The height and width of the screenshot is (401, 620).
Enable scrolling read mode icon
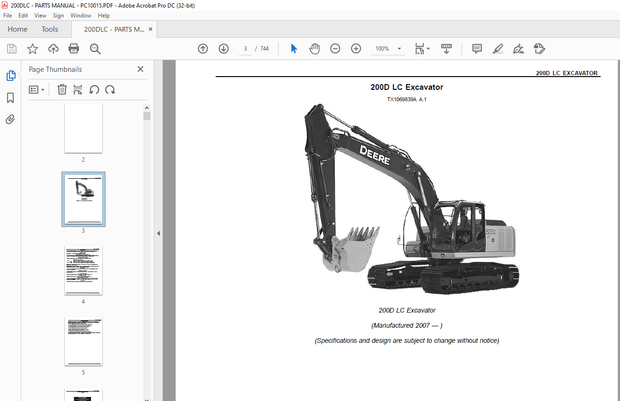446,49
